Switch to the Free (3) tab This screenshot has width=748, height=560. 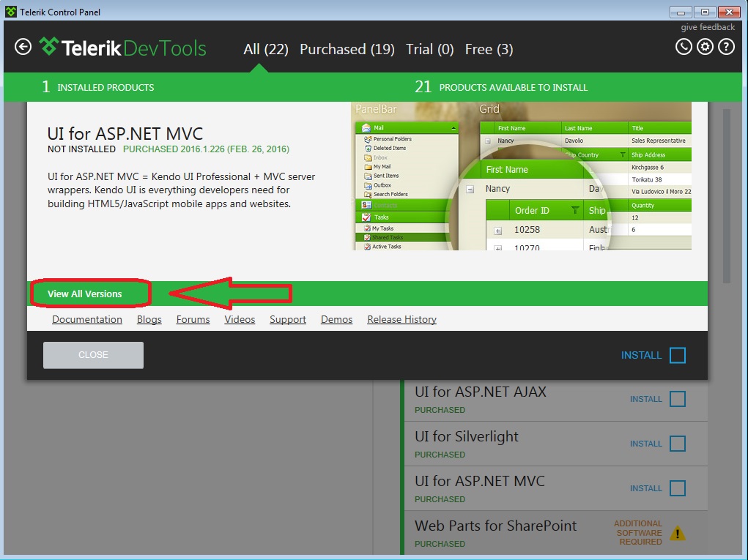click(489, 49)
